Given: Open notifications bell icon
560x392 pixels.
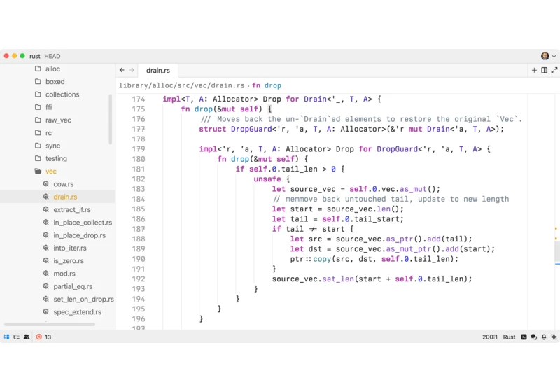Looking at the screenshot, I should point(544,337).
